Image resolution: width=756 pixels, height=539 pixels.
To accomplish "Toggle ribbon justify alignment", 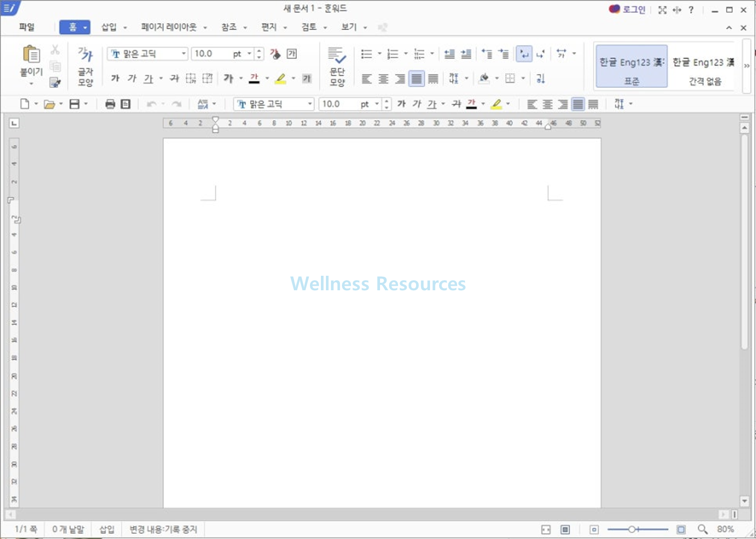I will tap(416, 79).
